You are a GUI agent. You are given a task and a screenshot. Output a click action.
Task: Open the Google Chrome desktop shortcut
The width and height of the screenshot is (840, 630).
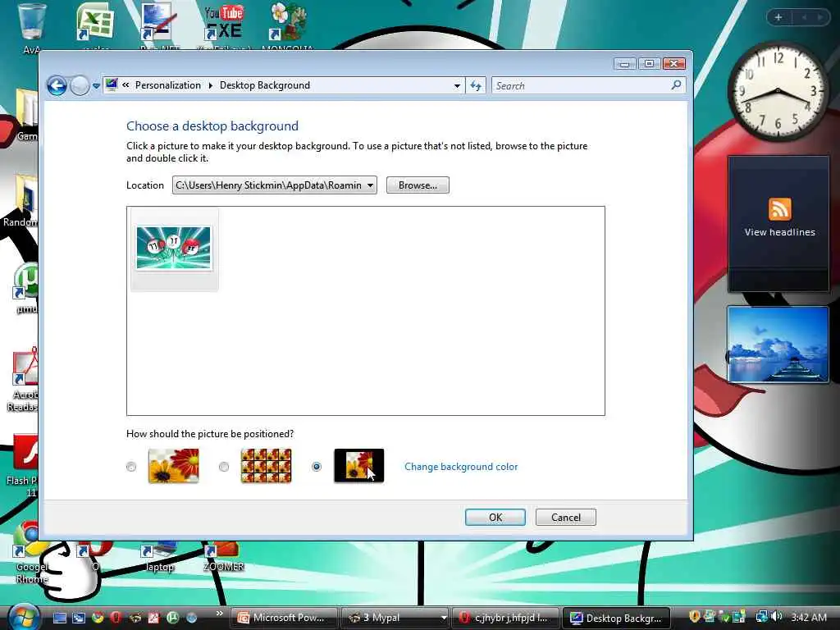(30, 552)
